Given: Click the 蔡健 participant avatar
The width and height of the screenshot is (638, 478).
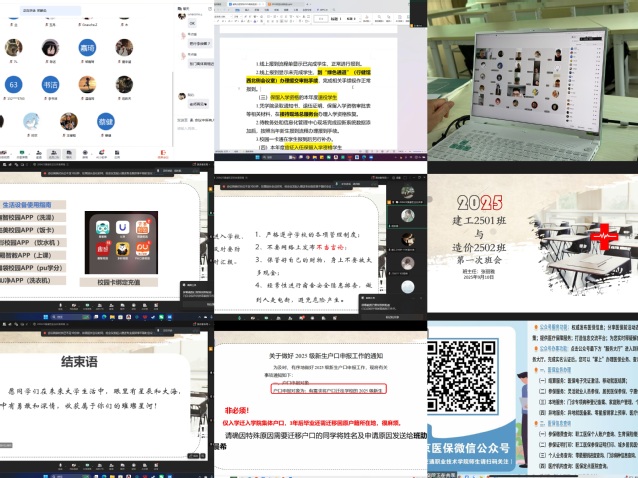Looking at the screenshot, I should pos(105,121).
